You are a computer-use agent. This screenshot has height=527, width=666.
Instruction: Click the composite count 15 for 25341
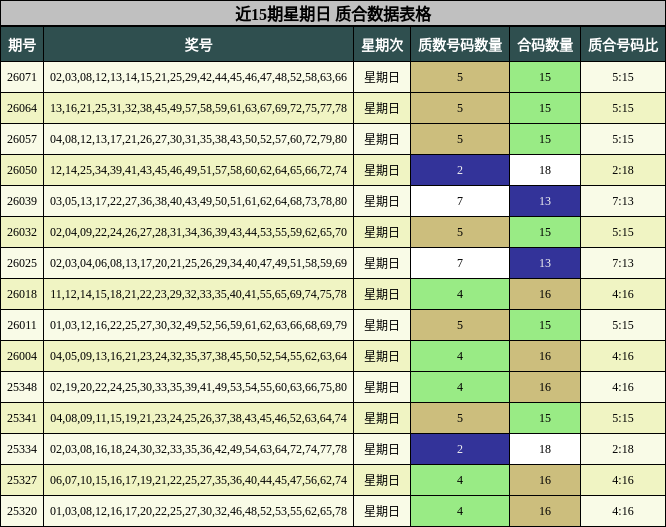pos(545,418)
